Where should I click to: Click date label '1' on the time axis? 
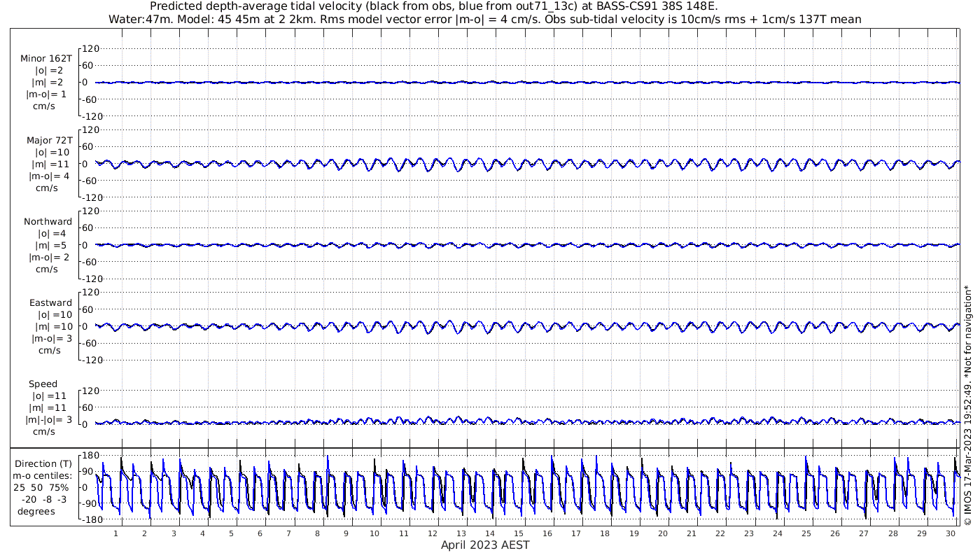click(115, 534)
